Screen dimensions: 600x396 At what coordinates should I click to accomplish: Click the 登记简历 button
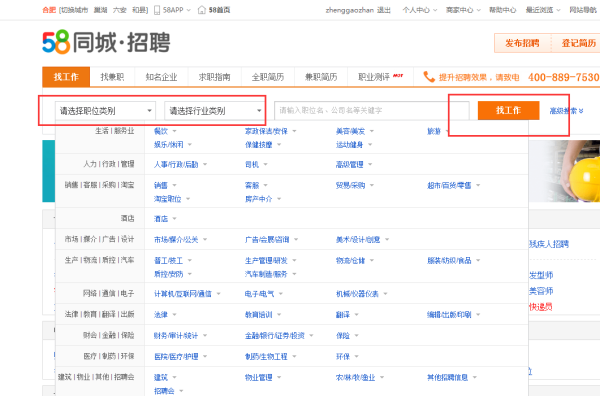click(578, 43)
